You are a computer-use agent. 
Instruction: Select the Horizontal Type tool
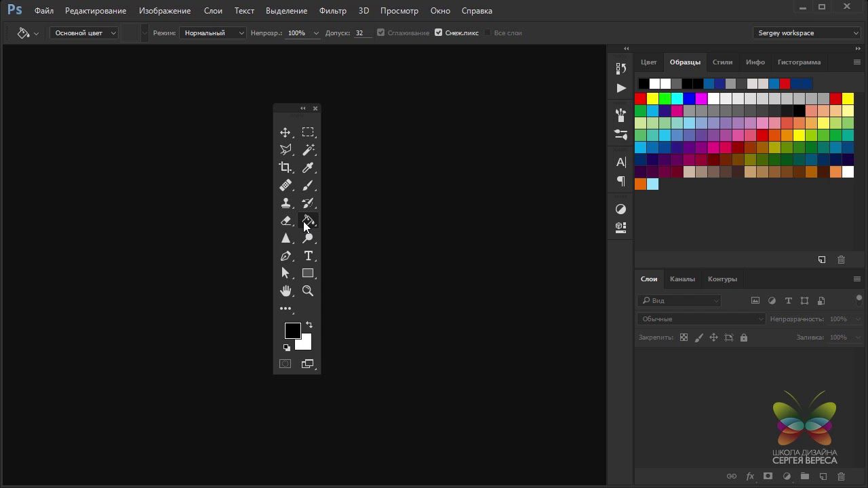(x=308, y=256)
